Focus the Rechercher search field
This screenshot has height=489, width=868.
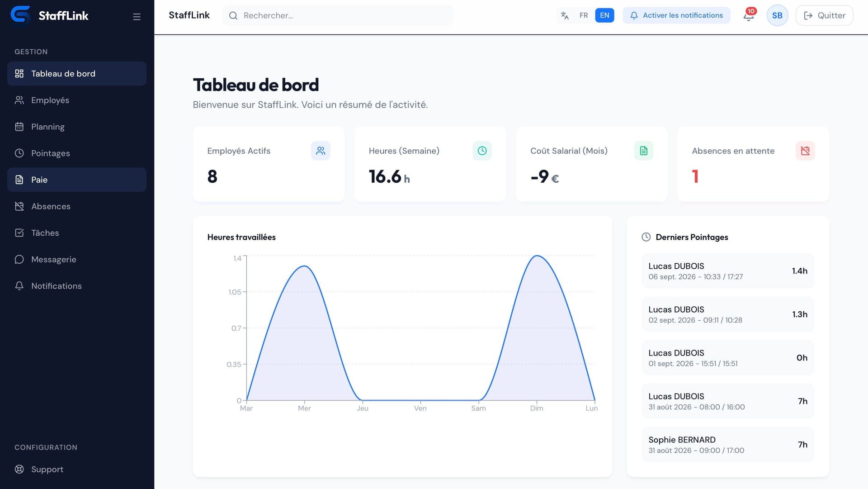(338, 15)
